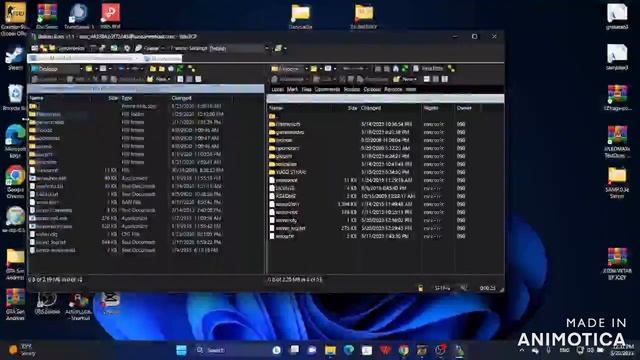Click the local panel home directory icon
640x360 pixels.
171,69
